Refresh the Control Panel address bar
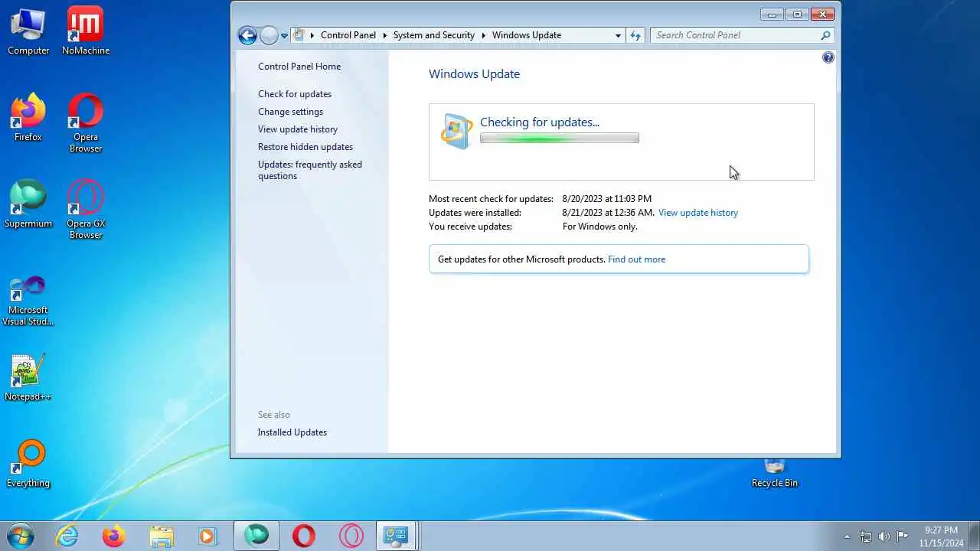 tap(635, 35)
